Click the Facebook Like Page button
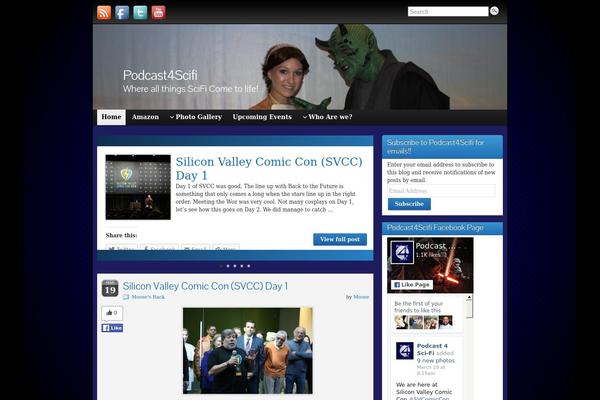The width and height of the screenshot is (600, 400). click(x=412, y=285)
